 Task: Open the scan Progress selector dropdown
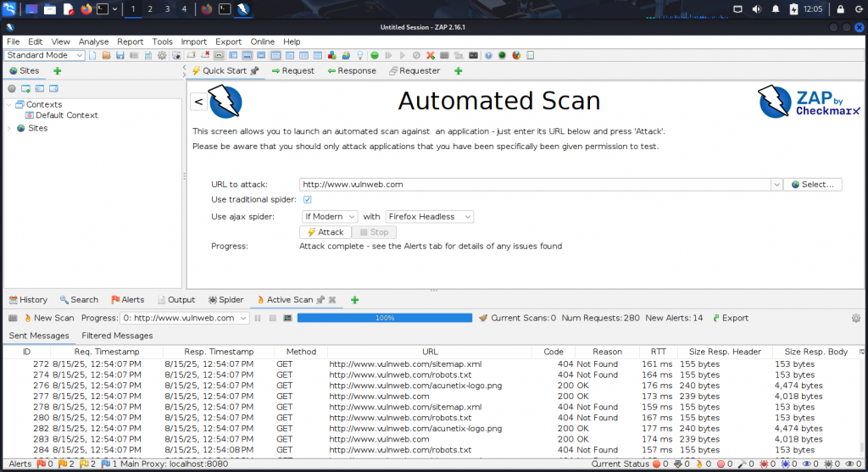point(184,318)
